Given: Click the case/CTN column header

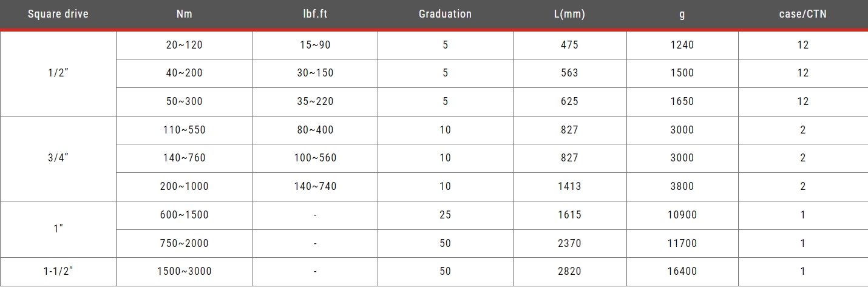Looking at the screenshot, I should 803,14.
